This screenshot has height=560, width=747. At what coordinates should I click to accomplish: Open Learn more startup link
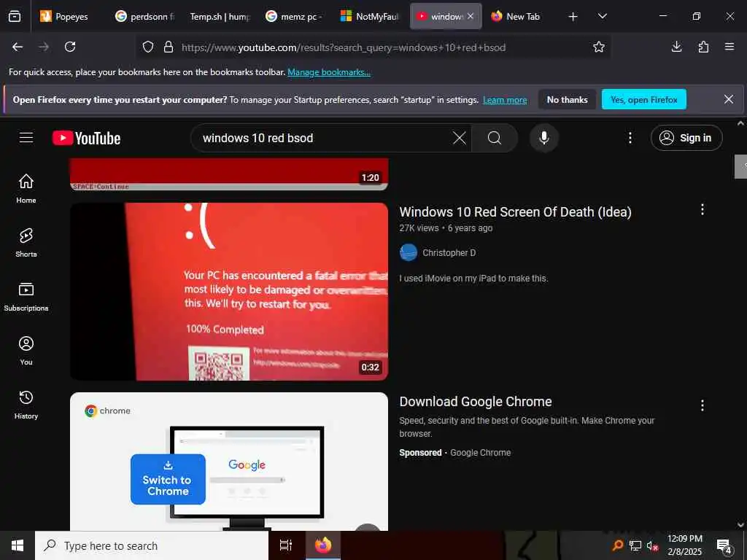(505, 100)
